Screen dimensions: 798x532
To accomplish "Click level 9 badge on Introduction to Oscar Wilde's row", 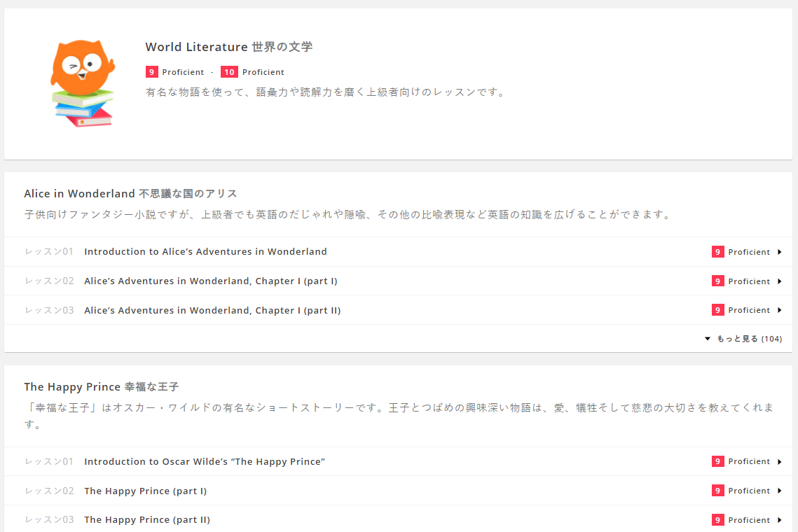I will point(717,461).
